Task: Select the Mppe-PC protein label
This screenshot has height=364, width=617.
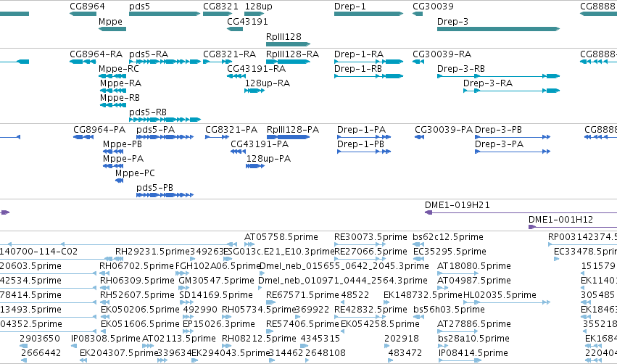Action: click(135, 173)
